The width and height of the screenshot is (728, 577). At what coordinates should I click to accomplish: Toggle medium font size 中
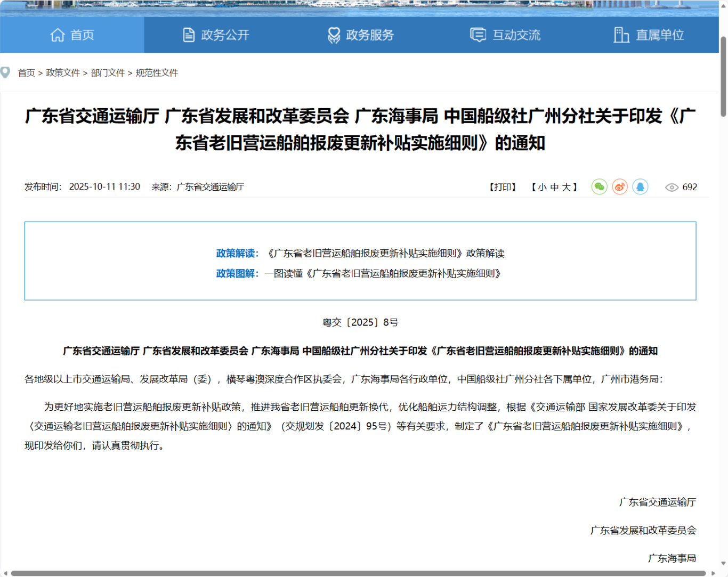555,187
